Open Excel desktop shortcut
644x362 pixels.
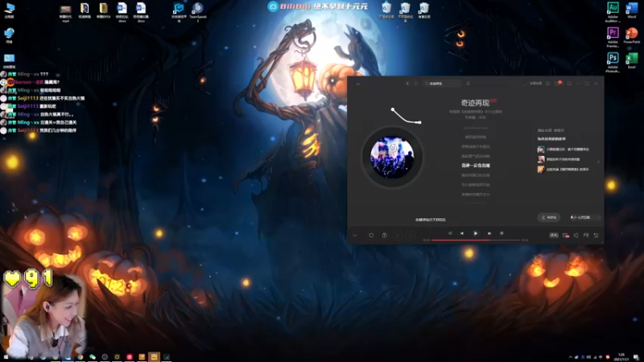tap(632, 61)
